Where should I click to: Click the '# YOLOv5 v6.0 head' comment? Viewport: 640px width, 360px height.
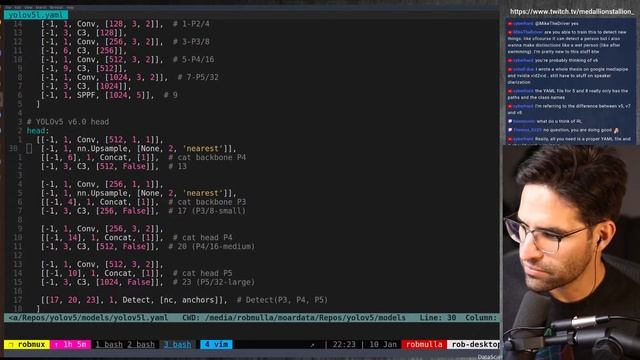tap(68, 122)
